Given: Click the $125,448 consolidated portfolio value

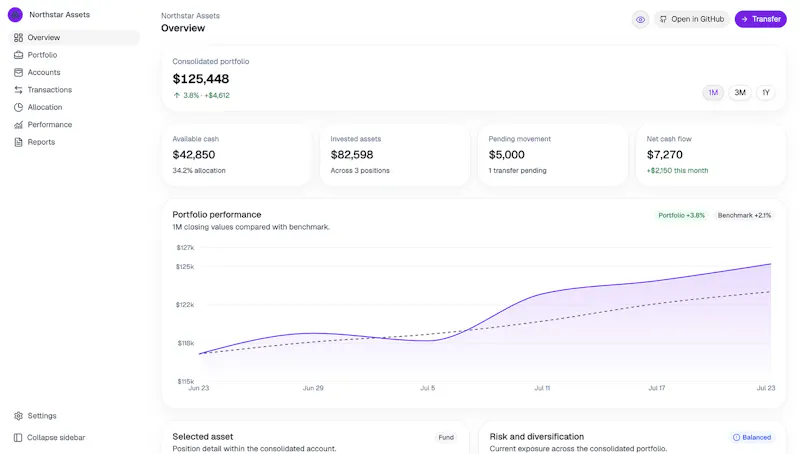Looking at the screenshot, I should 201,79.
